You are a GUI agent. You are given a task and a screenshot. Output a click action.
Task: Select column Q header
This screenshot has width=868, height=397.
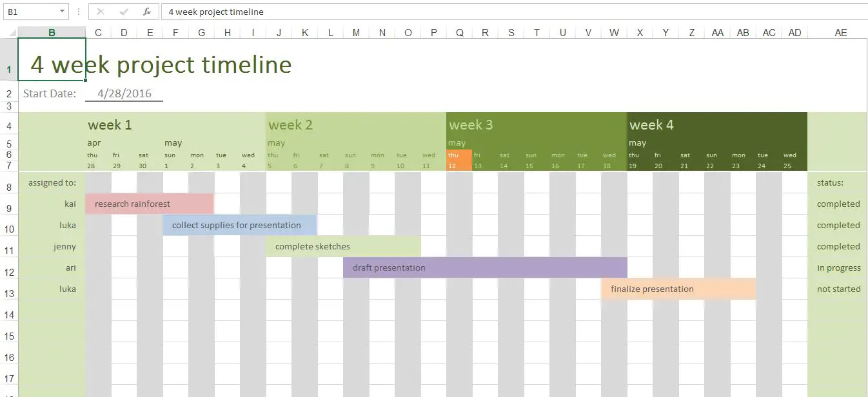click(459, 32)
